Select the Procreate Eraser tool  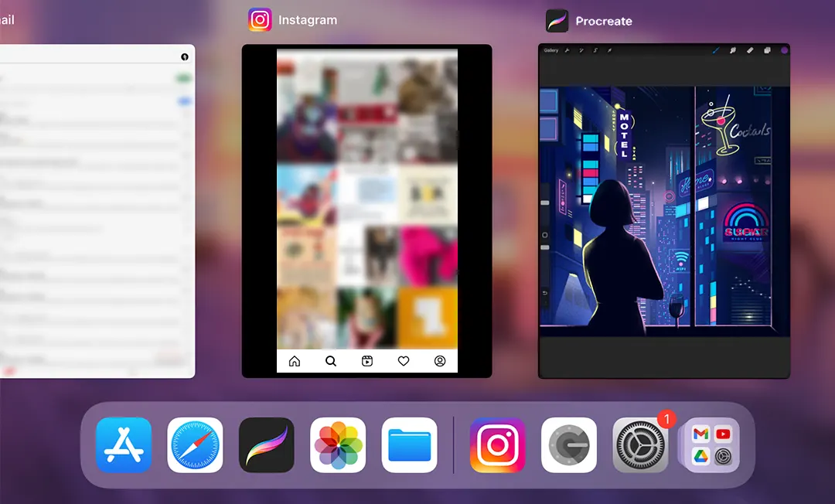point(750,50)
